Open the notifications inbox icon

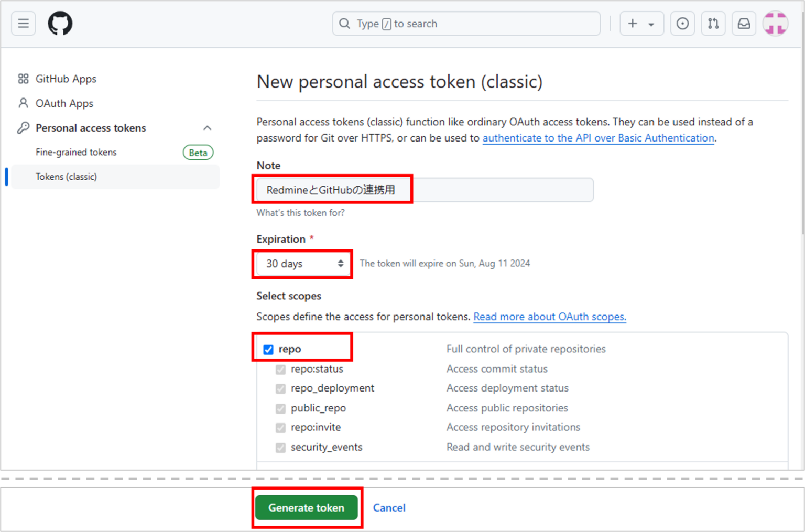click(x=744, y=24)
